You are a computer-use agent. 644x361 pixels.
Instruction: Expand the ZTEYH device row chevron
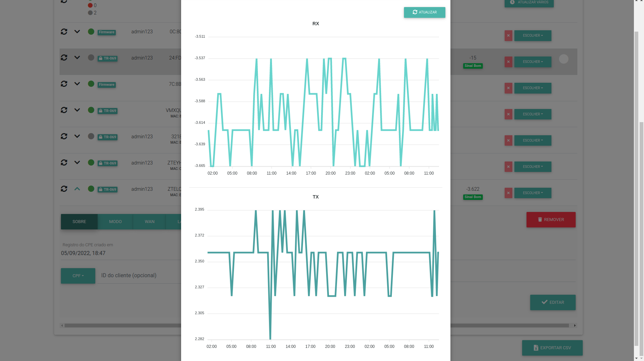(x=77, y=163)
